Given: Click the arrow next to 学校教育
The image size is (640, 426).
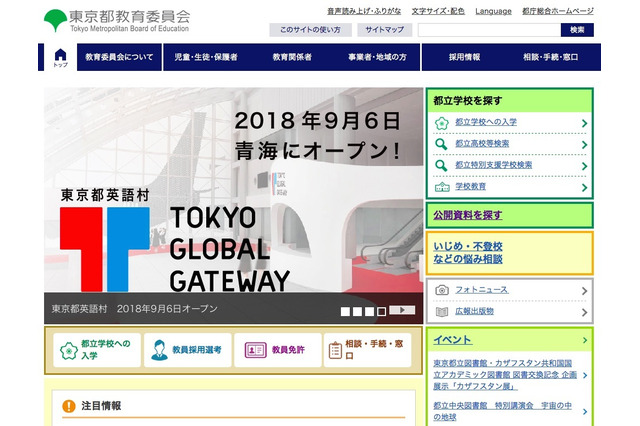Looking at the screenshot, I should pyautogui.click(x=583, y=186).
